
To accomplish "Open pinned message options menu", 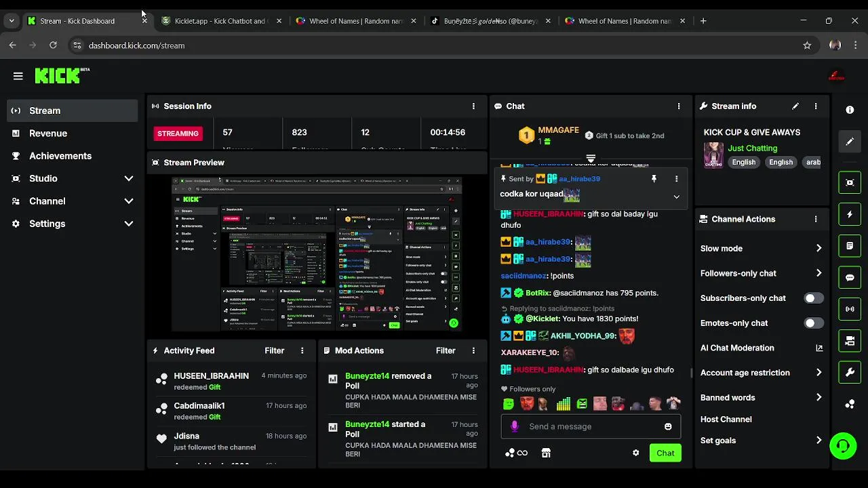I will click(x=676, y=179).
